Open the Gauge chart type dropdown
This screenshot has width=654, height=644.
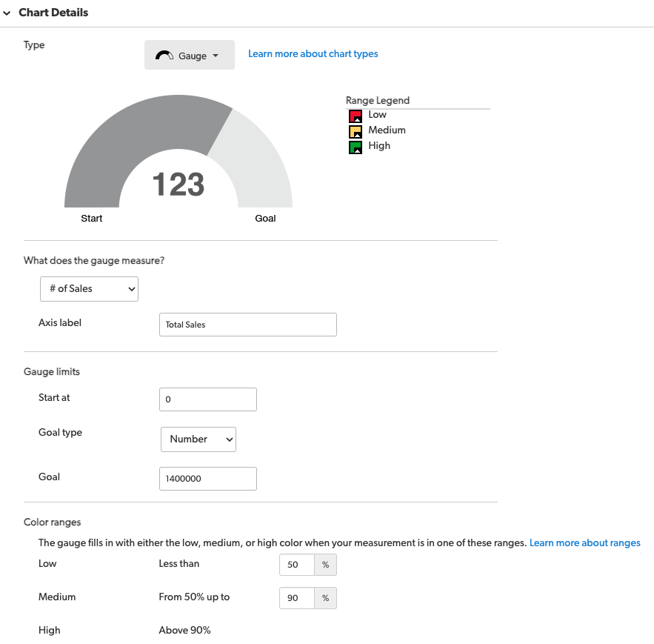pos(190,55)
